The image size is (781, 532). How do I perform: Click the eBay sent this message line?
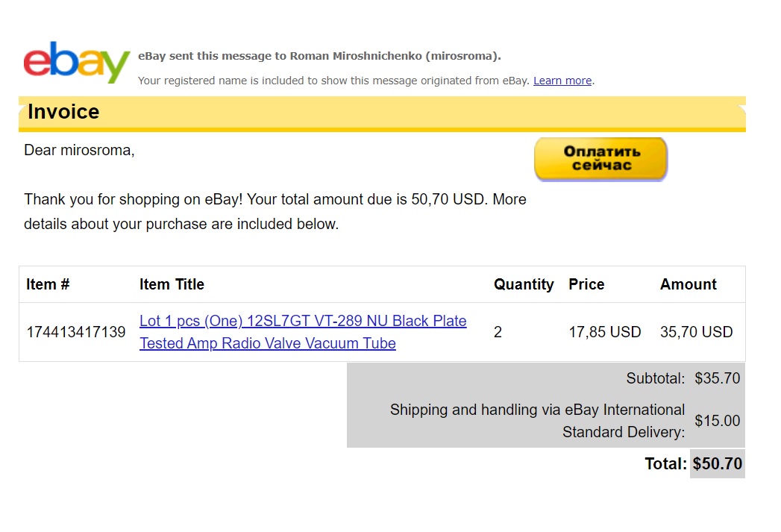319,56
